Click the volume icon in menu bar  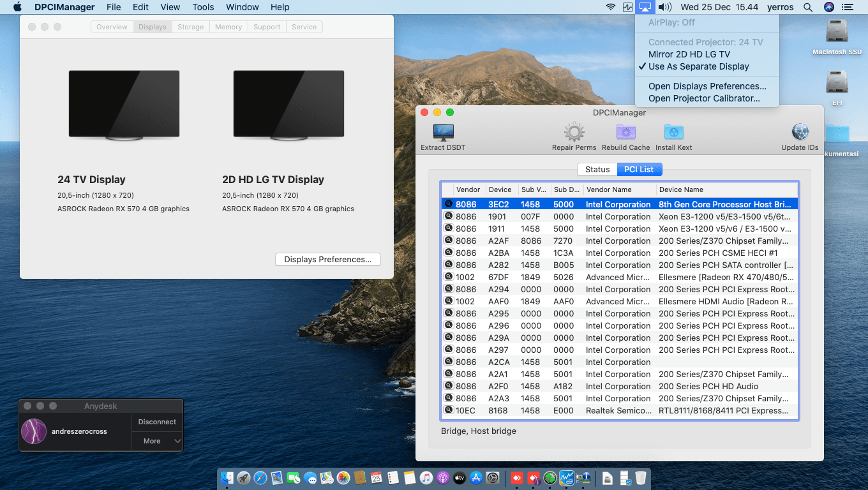[664, 8]
